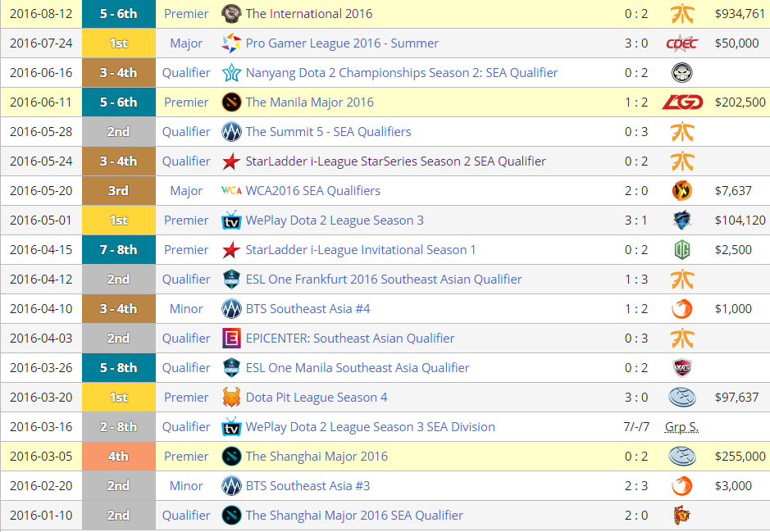Click the Minor tier link in BTS #4 row

point(186,309)
